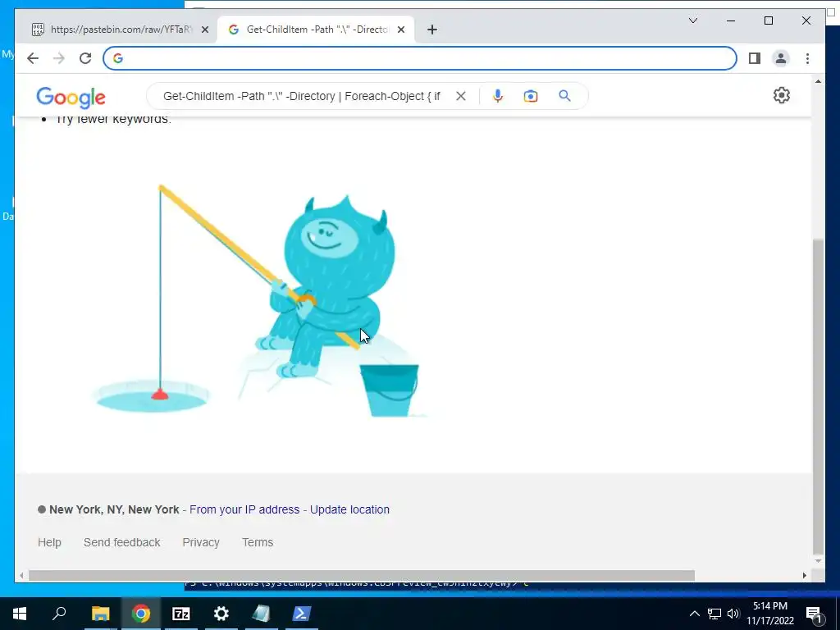The width and height of the screenshot is (840, 630).
Task: Open the Chrome profile avatar
Action: click(781, 58)
